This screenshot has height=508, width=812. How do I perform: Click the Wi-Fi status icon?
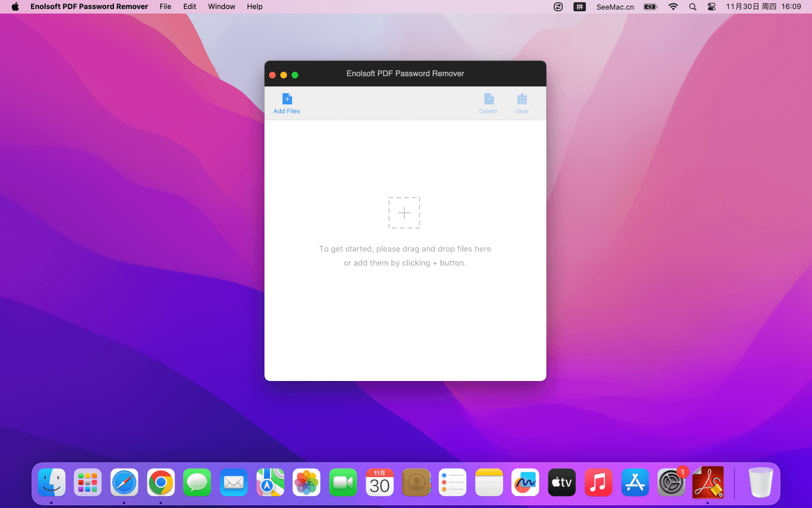pyautogui.click(x=673, y=7)
